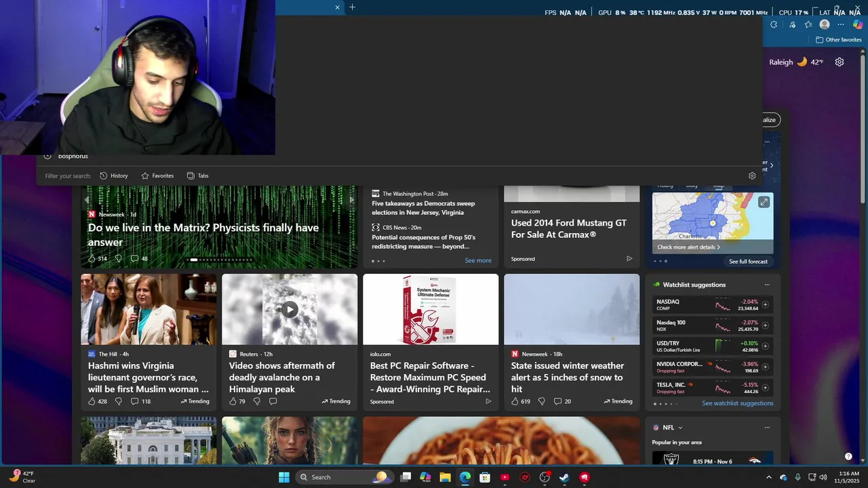
Task: Open Microsoft Edge in the taskbar
Action: pyautogui.click(x=465, y=477)
